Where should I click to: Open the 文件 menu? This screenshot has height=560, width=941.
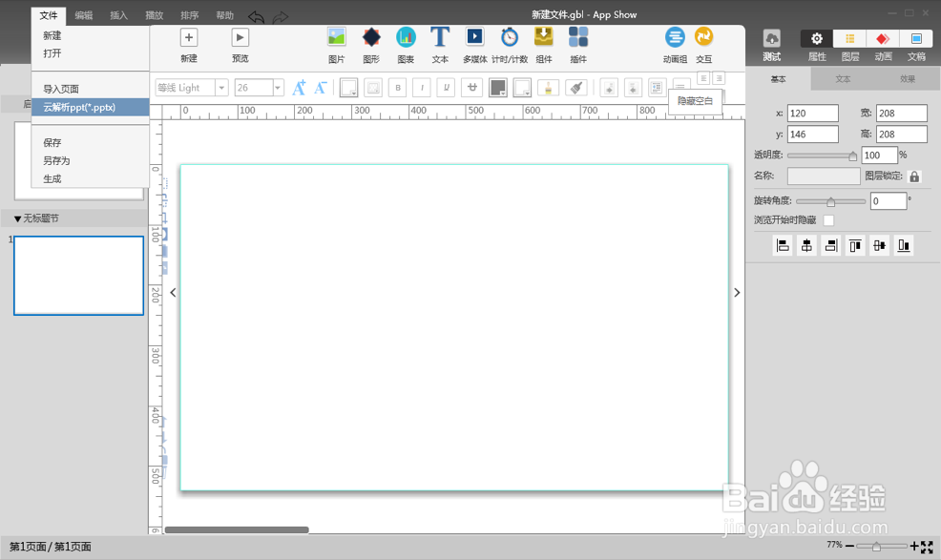(x=49, y=15)
